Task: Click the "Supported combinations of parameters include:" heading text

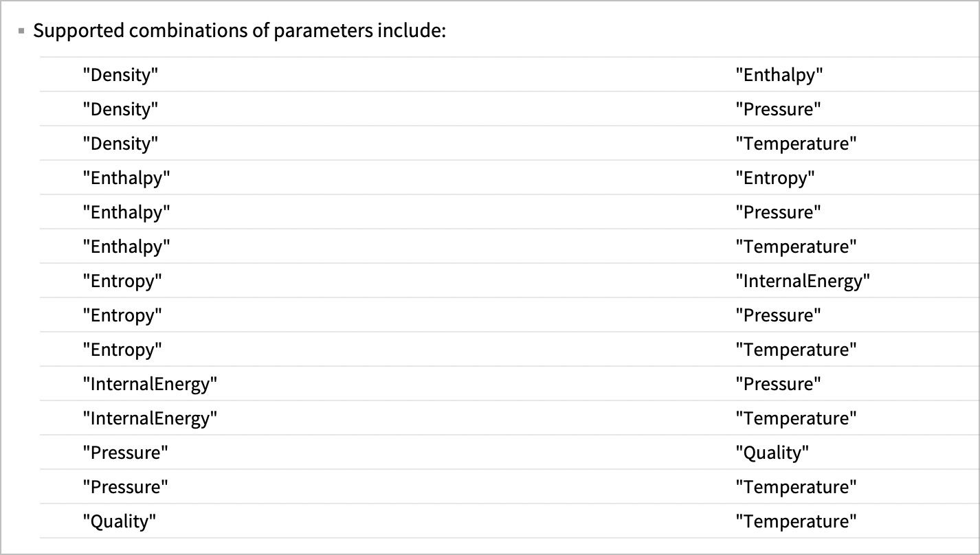Action: (240, 31)
